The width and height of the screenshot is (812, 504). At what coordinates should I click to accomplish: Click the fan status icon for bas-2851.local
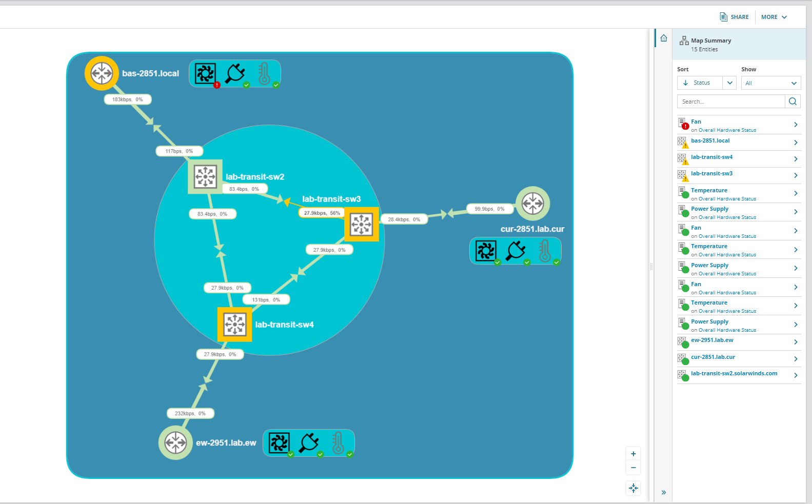pos(206,74)
